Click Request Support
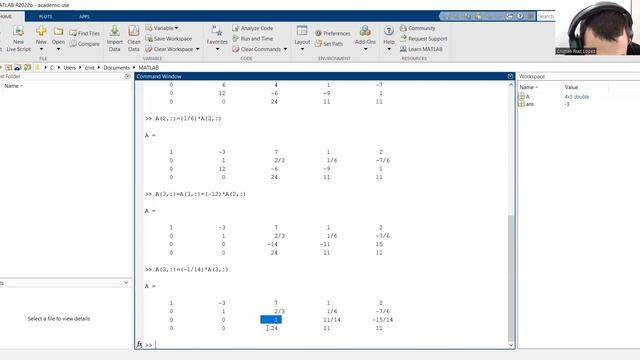The height and width of the screenshot is (360, 640). pos(423,38)
